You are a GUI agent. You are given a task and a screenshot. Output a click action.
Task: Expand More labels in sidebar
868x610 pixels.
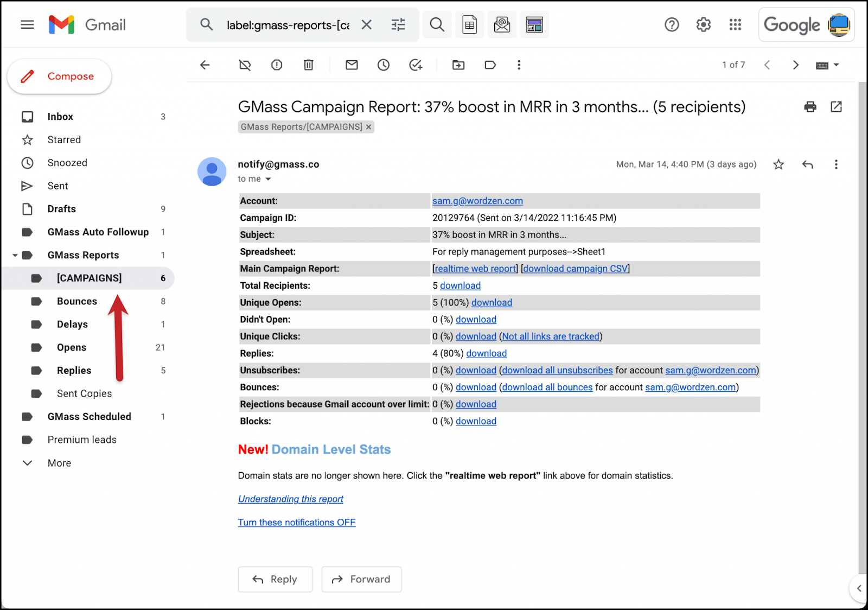pos(88,463)
